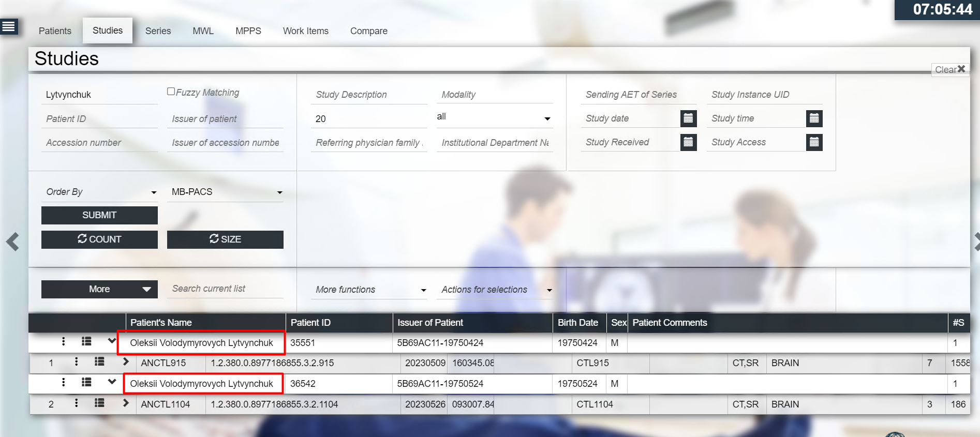Screen dimensions: 980x437
Task: Open the Modality dropdown
Action: (494, 118)
